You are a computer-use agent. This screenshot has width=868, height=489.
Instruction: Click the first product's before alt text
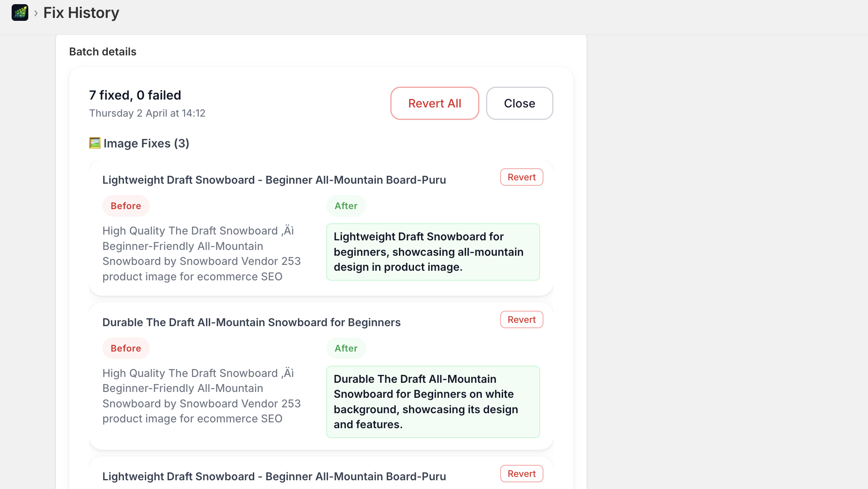pyautogui.click(x=201, y=254)
